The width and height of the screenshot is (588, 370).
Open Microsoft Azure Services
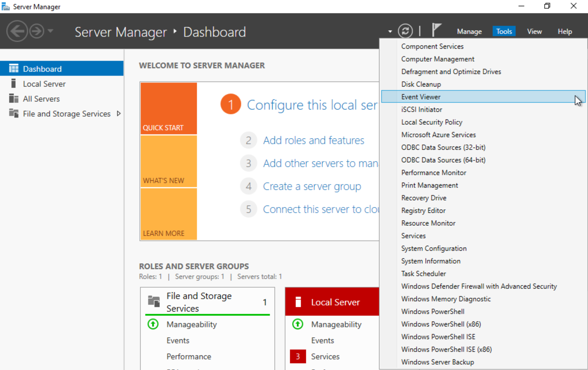(483, 135)
